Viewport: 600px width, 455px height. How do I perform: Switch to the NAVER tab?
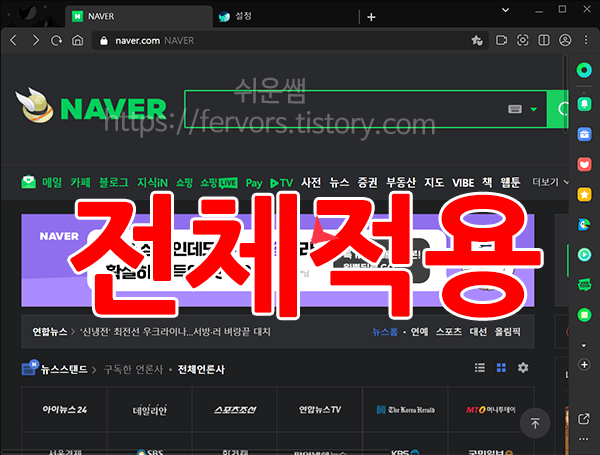(x=139, y=16)
